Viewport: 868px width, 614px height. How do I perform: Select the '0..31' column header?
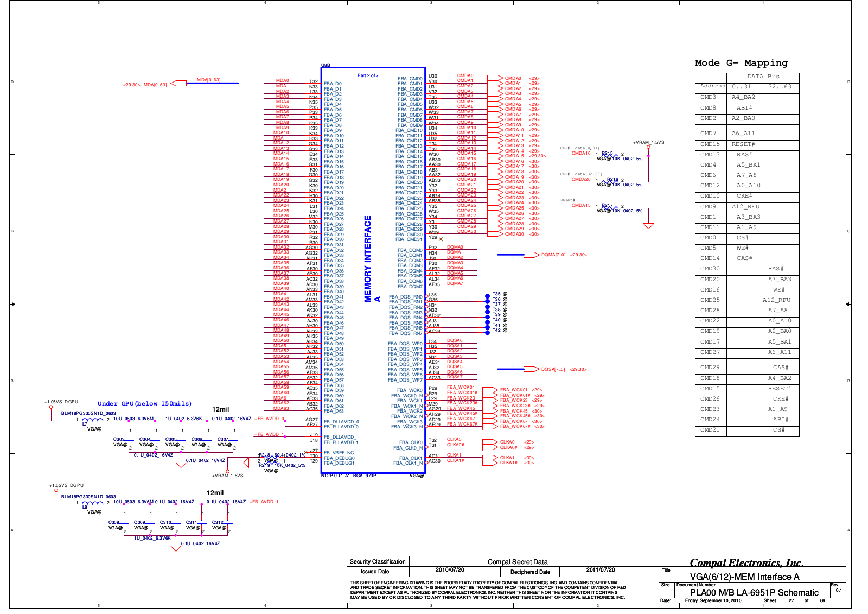742,87
